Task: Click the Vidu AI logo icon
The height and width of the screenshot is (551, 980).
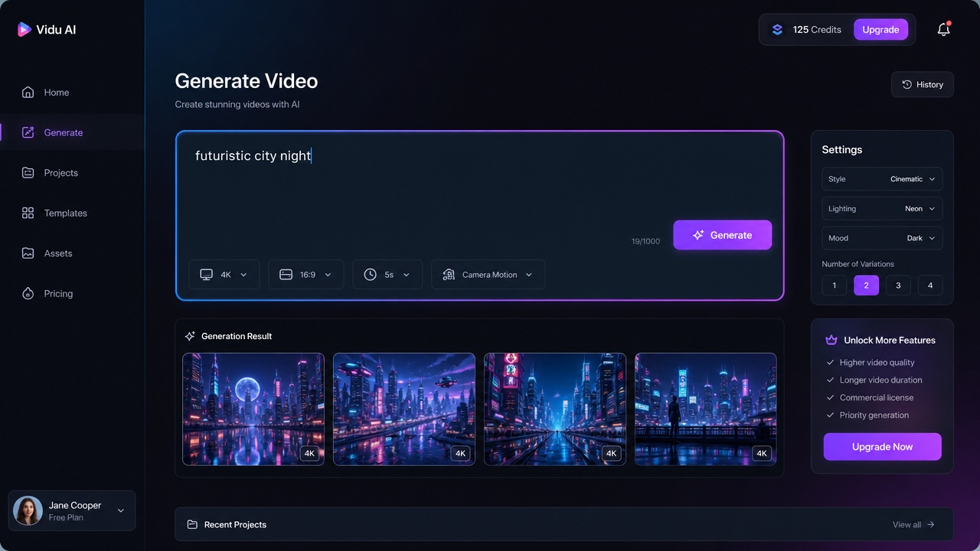Action: 24,30
